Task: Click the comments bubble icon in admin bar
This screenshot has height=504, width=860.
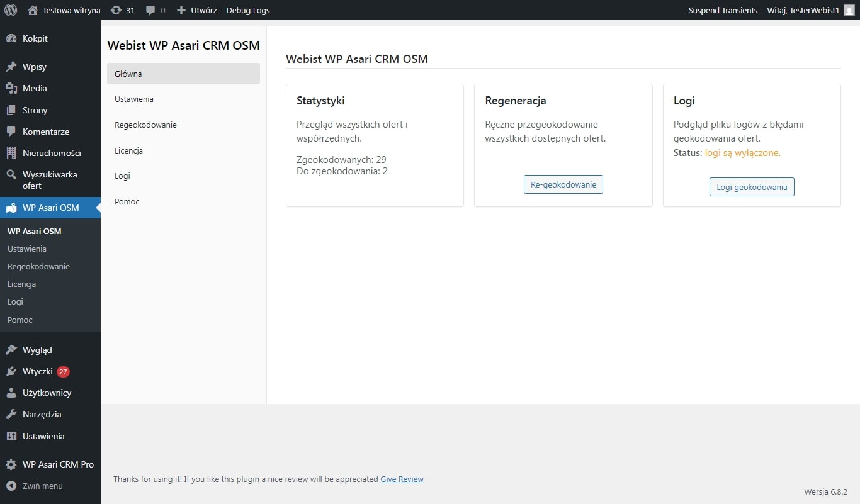Action: (x=150, y=10)
